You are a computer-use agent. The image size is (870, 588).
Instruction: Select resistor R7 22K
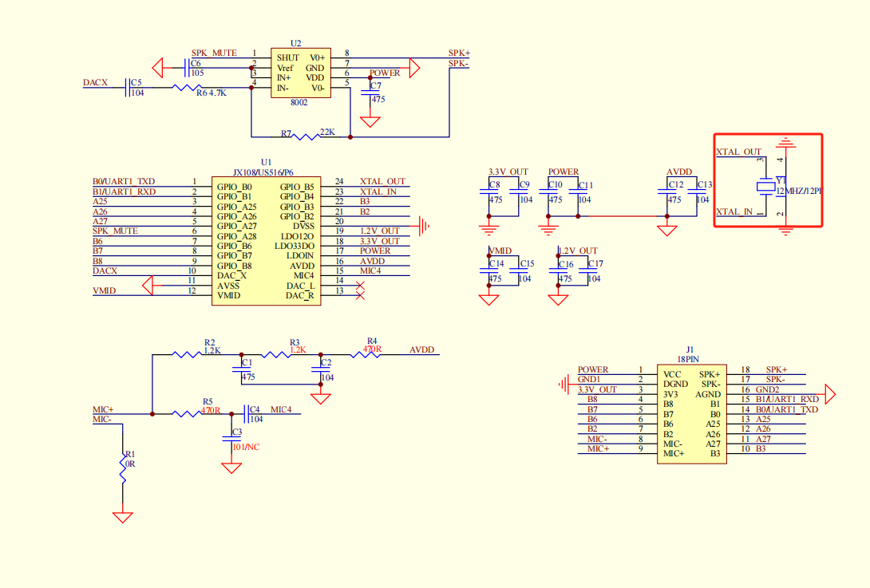pyautogui.click(x=306, y=137)
